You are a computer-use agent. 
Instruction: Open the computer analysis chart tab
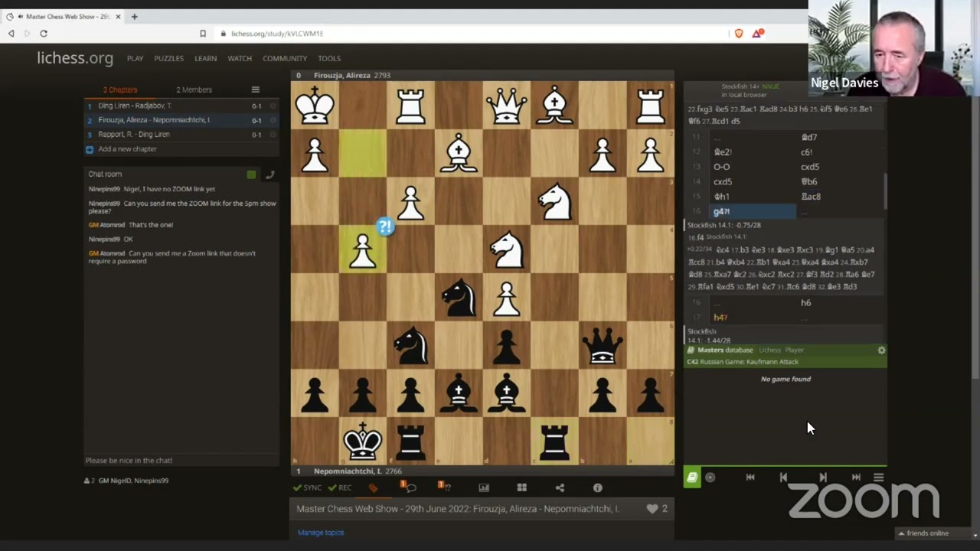coord(484,487)
